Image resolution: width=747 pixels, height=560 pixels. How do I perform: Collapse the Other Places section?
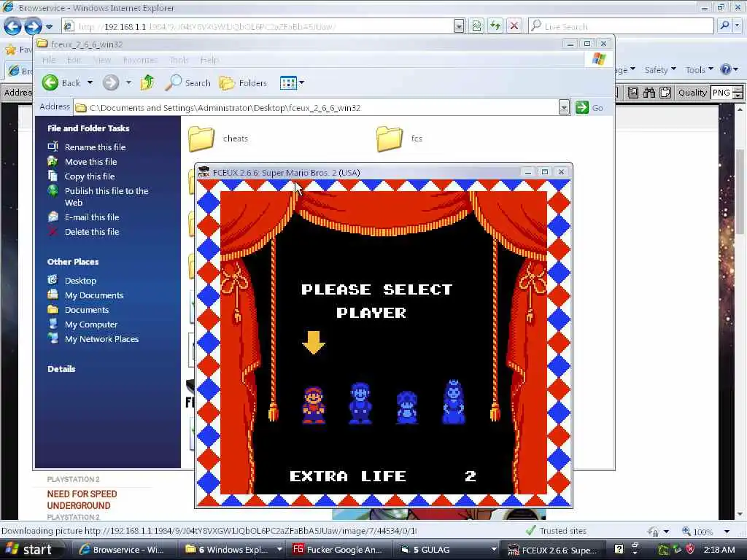point(73,262)
